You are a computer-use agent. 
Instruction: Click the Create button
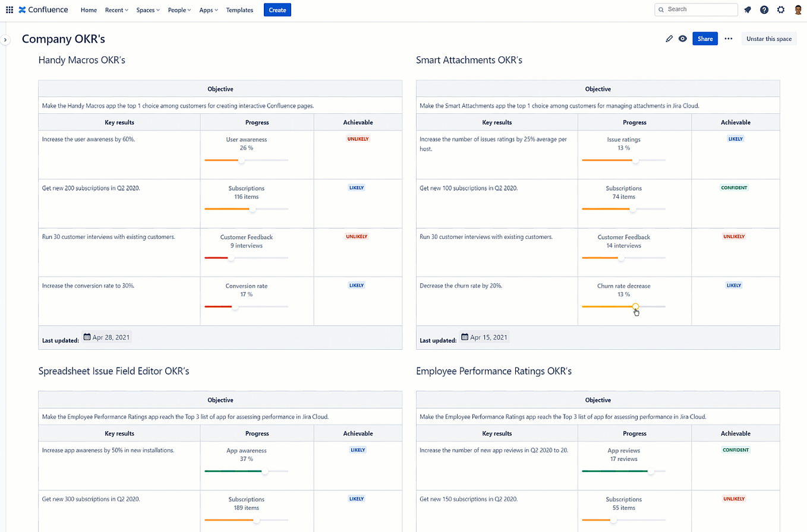pos(277,9)
